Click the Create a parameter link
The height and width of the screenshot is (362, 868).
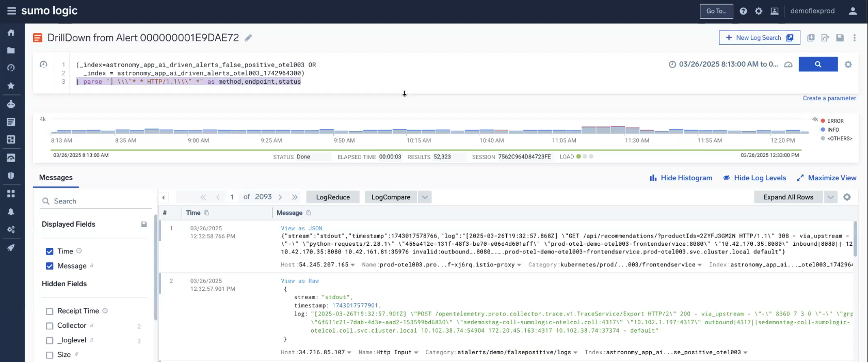(829, 98)
